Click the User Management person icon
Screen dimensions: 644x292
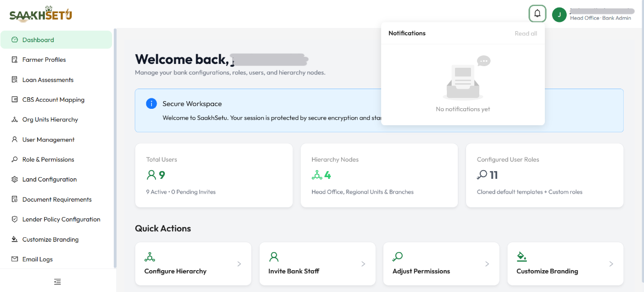coord(15,139)
